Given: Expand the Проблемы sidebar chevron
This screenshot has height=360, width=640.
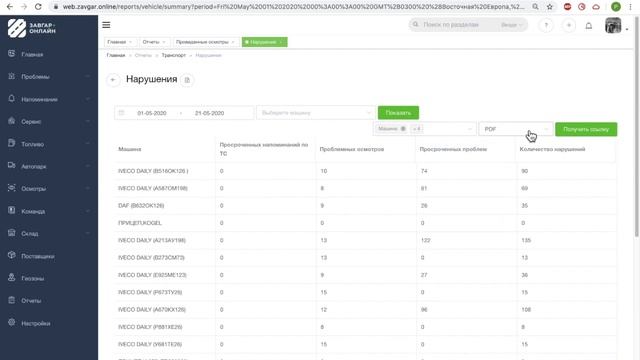Looking at the screenshot, I should (87, 76).
